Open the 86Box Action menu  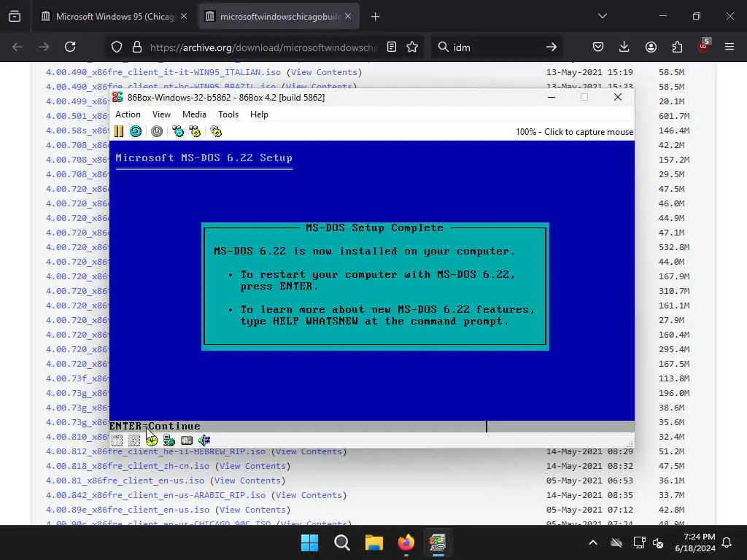[x=128, y=114]
